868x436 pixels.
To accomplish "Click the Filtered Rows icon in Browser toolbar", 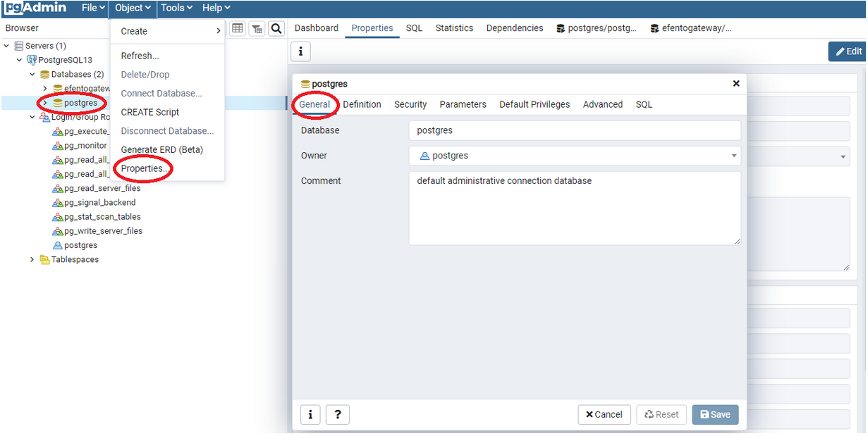I will pos(257,28).
